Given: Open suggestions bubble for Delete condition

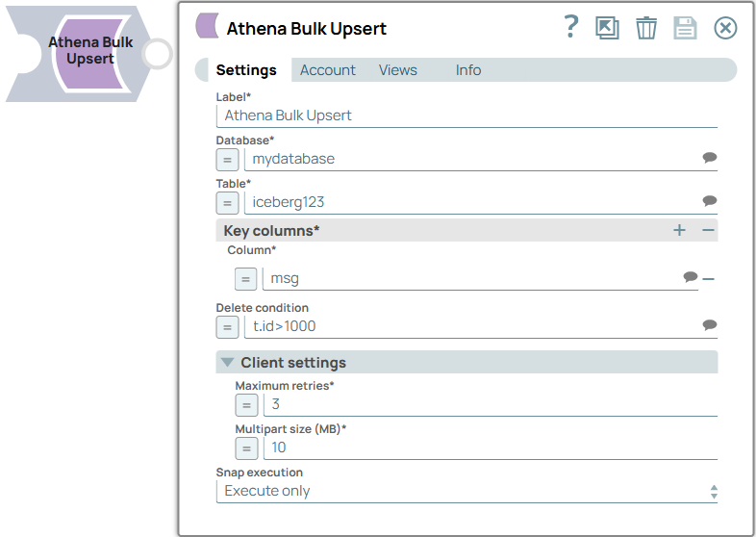Looking at the screenshot, I should point(709,324).
